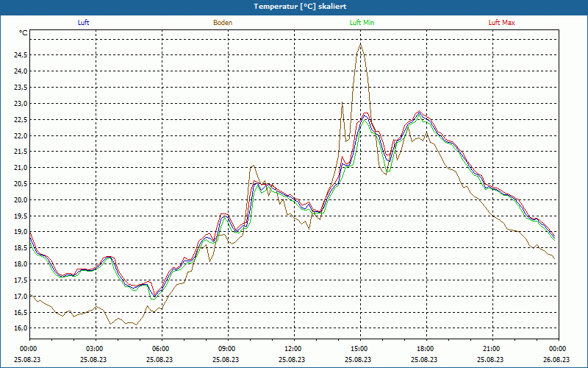The height and width of the screenshot is (368, 588).
Task: Click the y-axis value 16,0
Action: click(21, 328)
